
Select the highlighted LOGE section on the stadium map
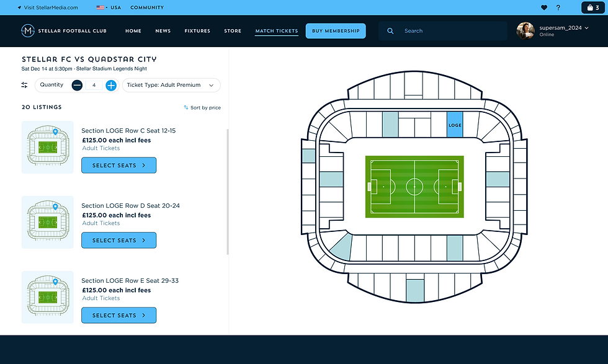pyautogui.click(x=455, y=125)
